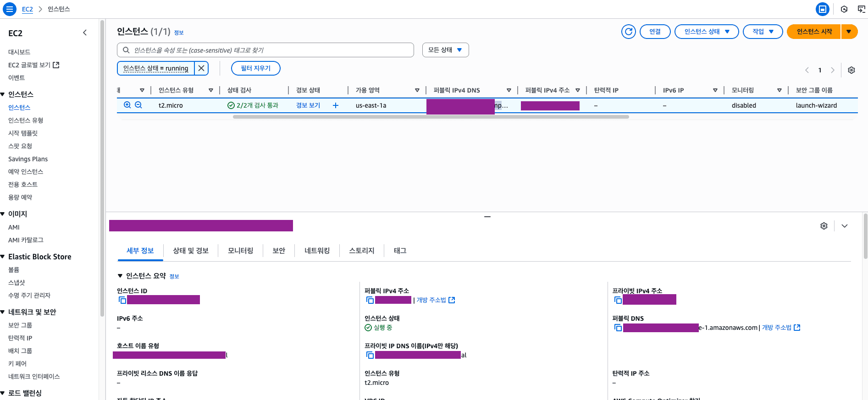Switch to the 스토리지 tab
This screenshot has height=400, width=868.
[x=362, y=251]
